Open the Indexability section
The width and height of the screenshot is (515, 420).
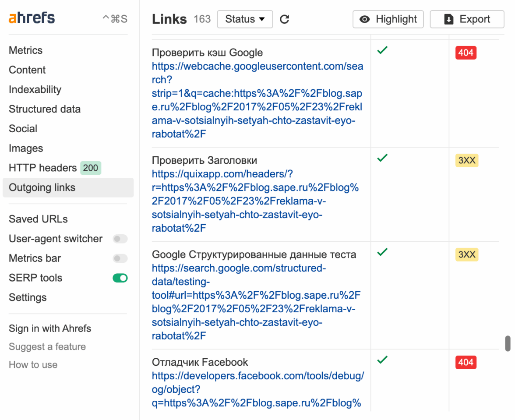tap(35, 89)
